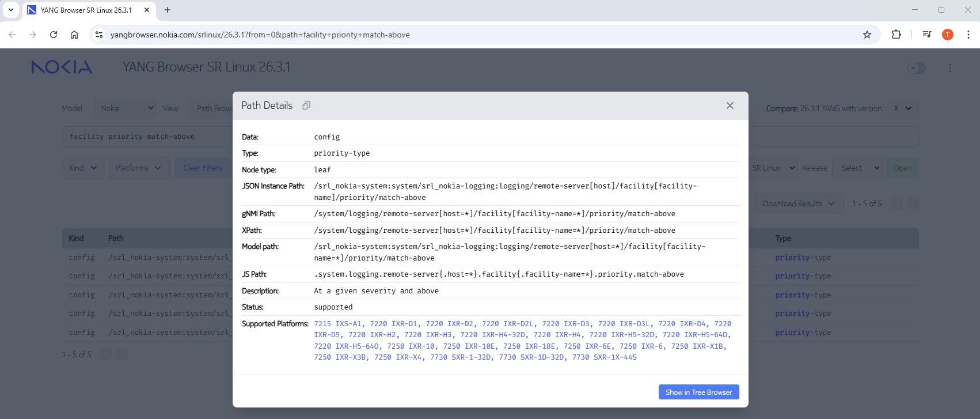Open the 7220 IXR-D3 platform link
This screenshot has width=980, height=419.
(x=565, y=324)
